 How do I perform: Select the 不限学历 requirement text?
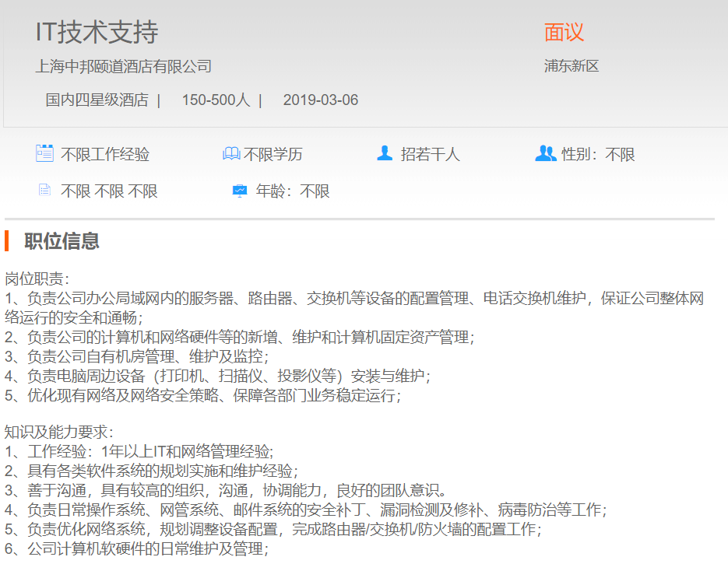pos(273,155)
